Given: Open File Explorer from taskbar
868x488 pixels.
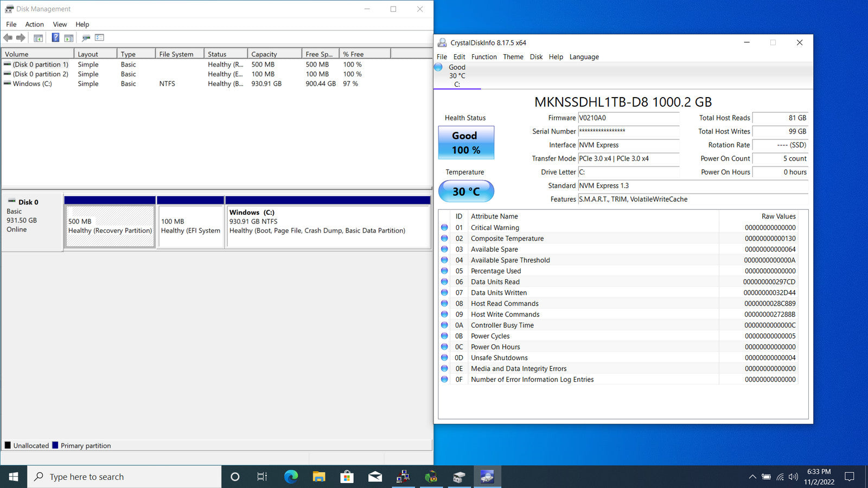Looking at the screenshot, I should click(x=319, y=477).
